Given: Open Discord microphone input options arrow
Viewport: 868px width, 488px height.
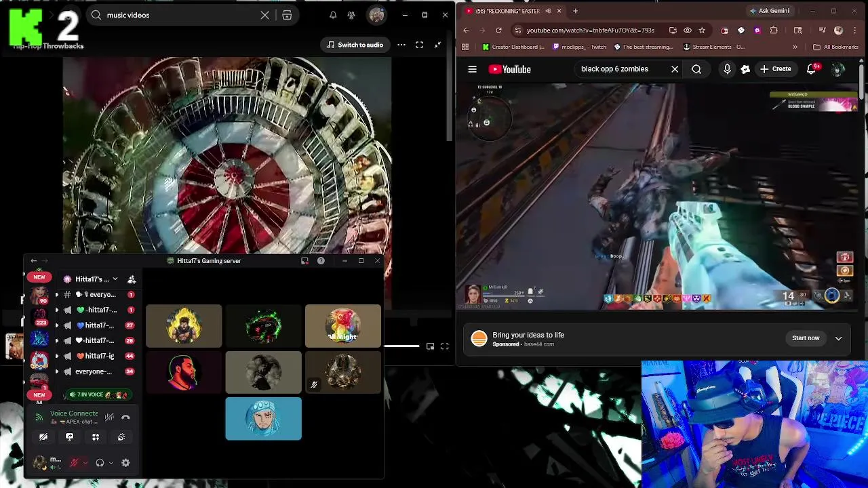Looking at the screenshot, I should pos(84,463).
